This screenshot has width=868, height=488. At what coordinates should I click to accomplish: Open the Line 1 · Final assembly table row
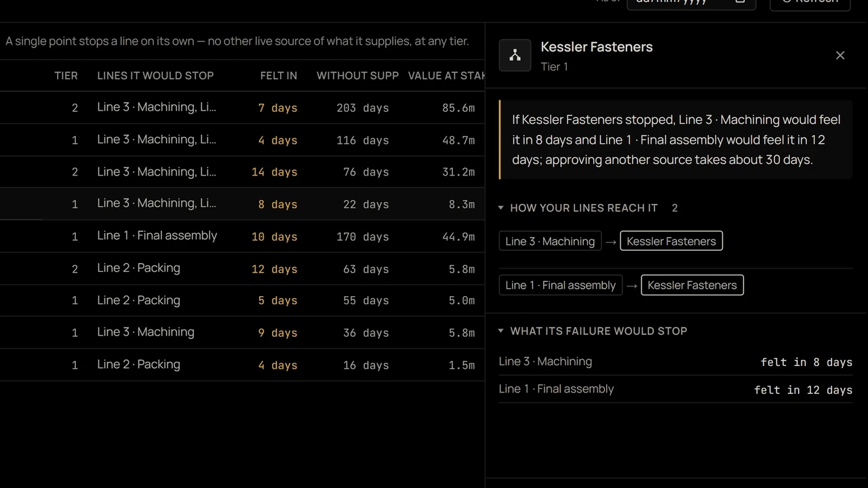(x=242, y=236)
